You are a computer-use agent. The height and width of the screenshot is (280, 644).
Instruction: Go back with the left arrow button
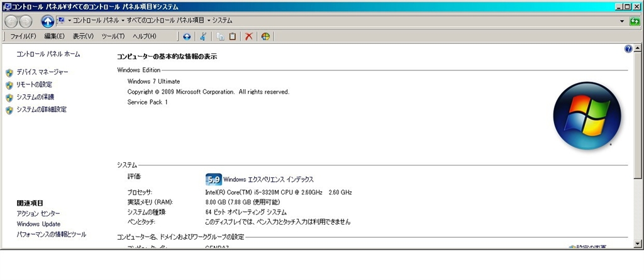click(x=11, y=21)
